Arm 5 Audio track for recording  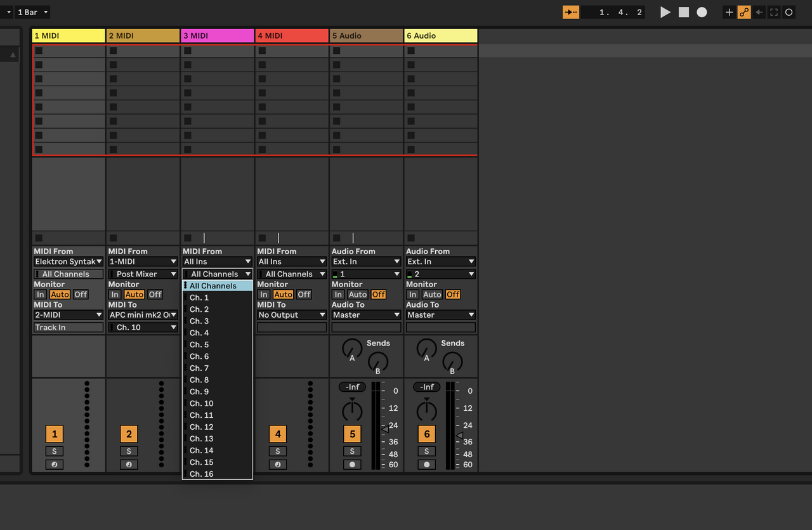tap(352, 464)
